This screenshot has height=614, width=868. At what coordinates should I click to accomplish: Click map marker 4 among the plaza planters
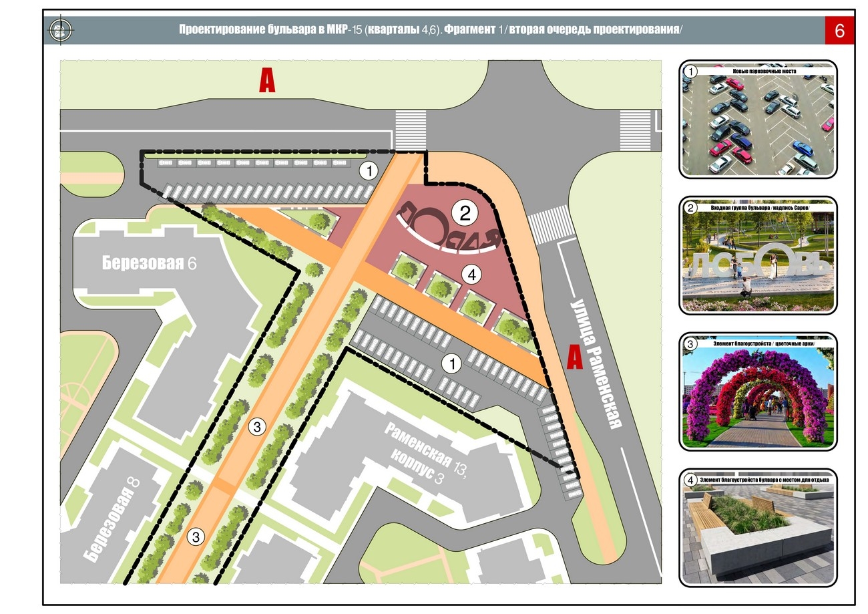click(471, 274)
